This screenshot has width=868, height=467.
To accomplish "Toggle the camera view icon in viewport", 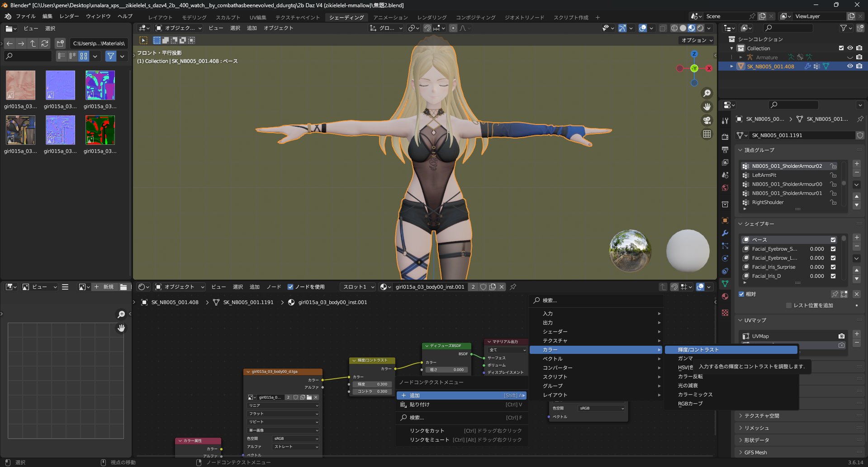I will 707,120.
